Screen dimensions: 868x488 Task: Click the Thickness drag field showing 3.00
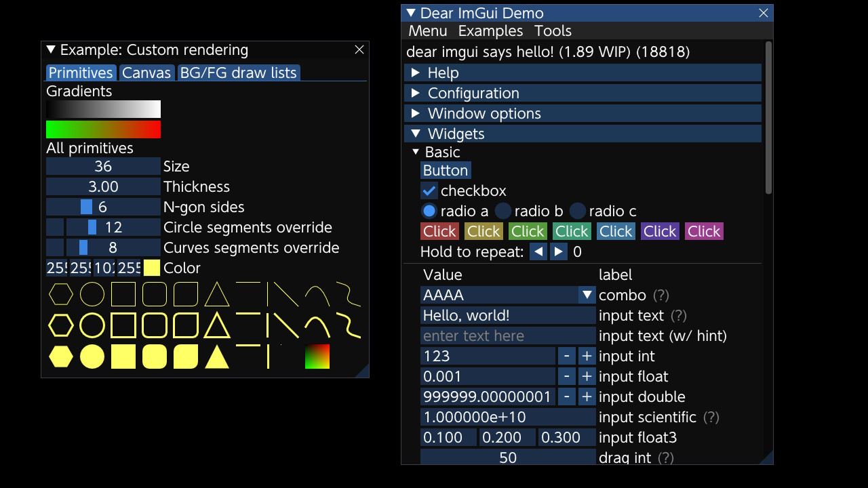[103, 186]
